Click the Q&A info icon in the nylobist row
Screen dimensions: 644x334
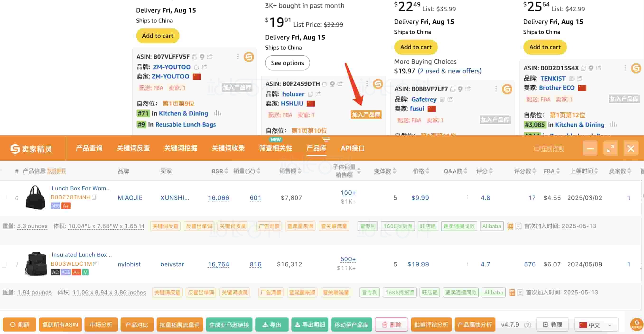click(467, 264)
